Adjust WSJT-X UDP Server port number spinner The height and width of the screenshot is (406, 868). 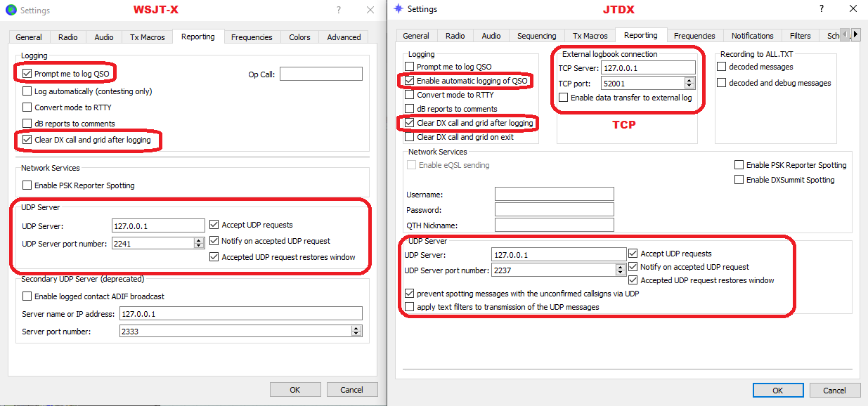tap(199, 243)
